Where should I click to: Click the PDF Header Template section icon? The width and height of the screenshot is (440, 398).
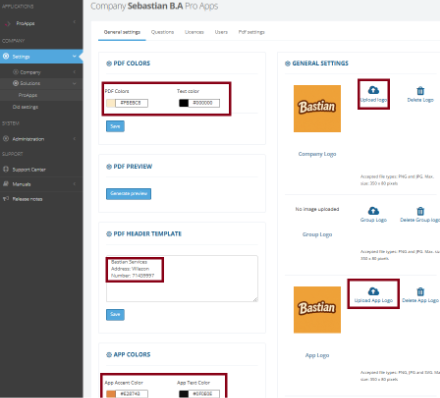coord(109,234)
